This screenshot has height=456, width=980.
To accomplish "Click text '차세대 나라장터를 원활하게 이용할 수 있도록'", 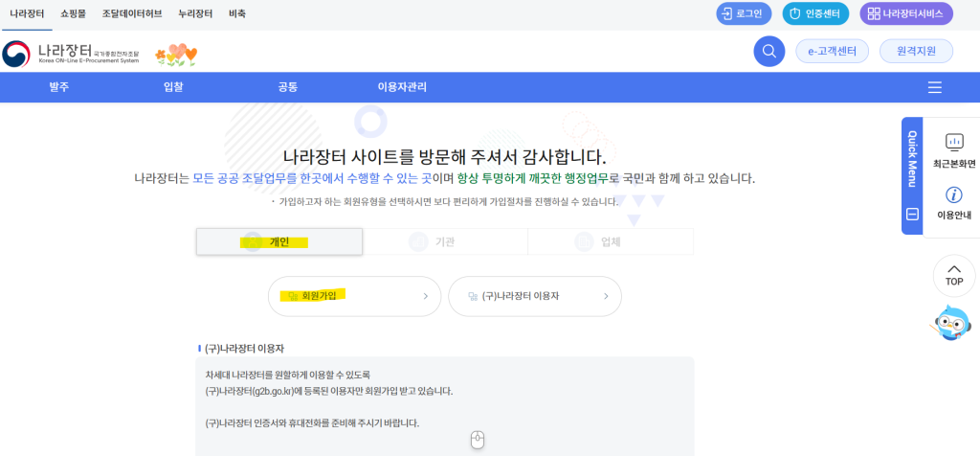I will coord(288,376).
